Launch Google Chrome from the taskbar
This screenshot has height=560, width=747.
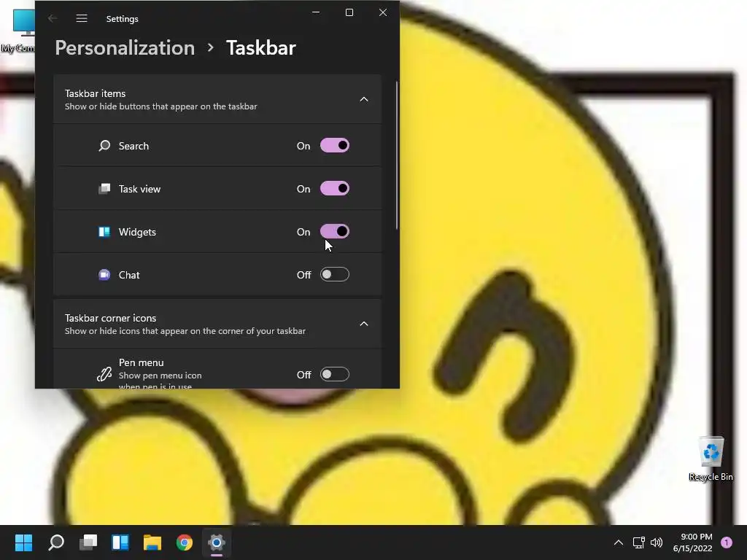[185, 542]
